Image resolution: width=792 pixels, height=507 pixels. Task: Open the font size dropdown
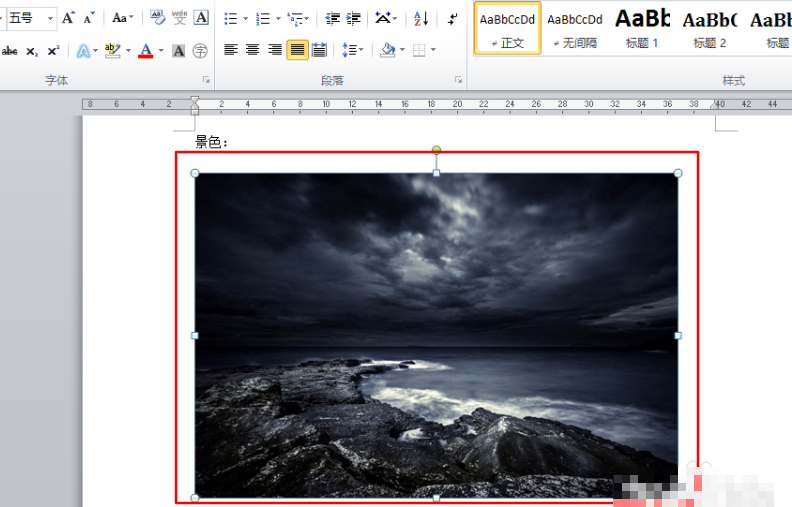pyautogui.click(x=50, y=18)
